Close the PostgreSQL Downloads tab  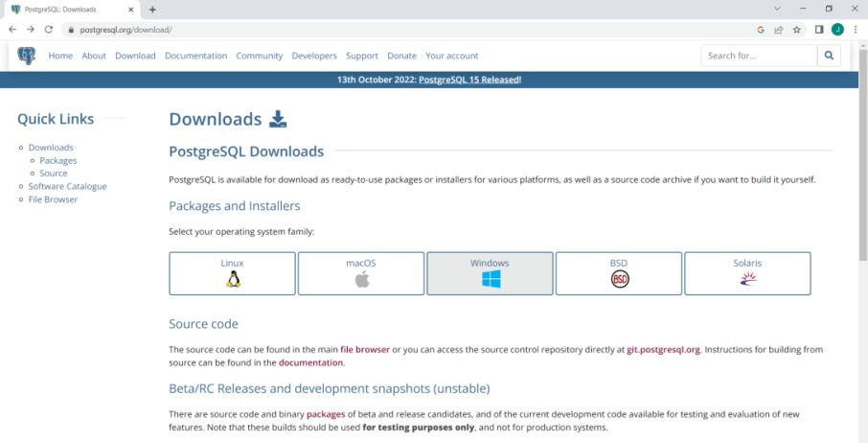(x=131, y=10)
